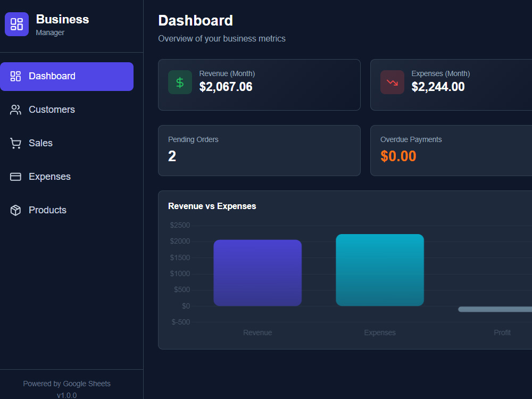Click the Dashboard page heading
This screenshot has width=532, height=399.
[196, 21]
